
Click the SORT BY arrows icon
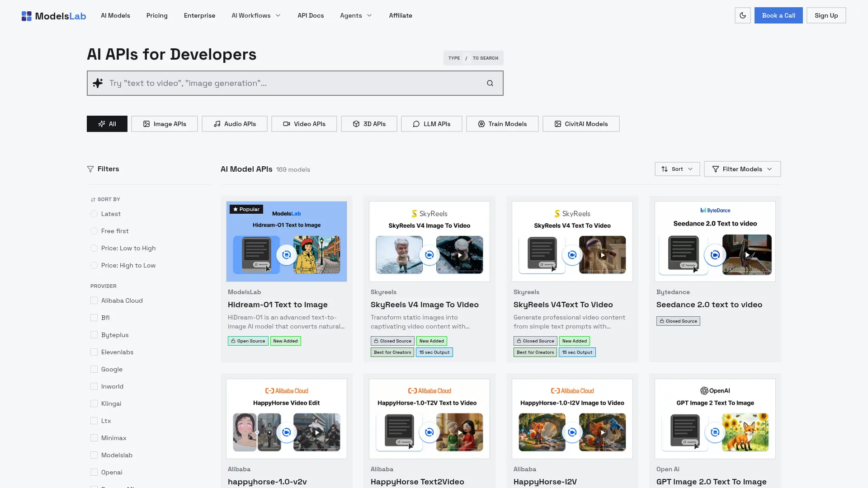pyautogui.click(x=93, y=199)
